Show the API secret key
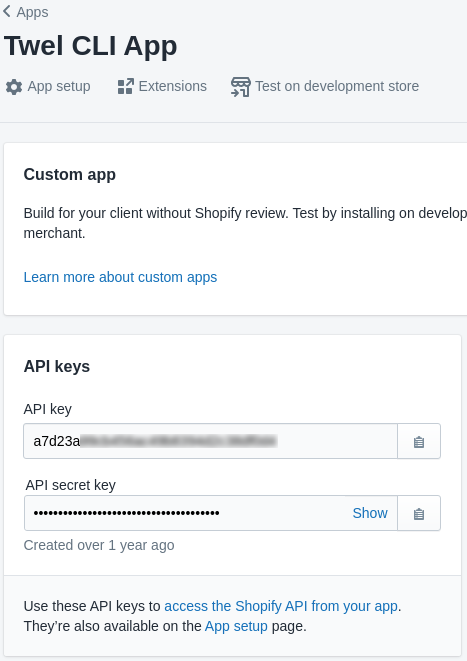The image size is (467, 661). pyautogui.click(x=370, y=513)
